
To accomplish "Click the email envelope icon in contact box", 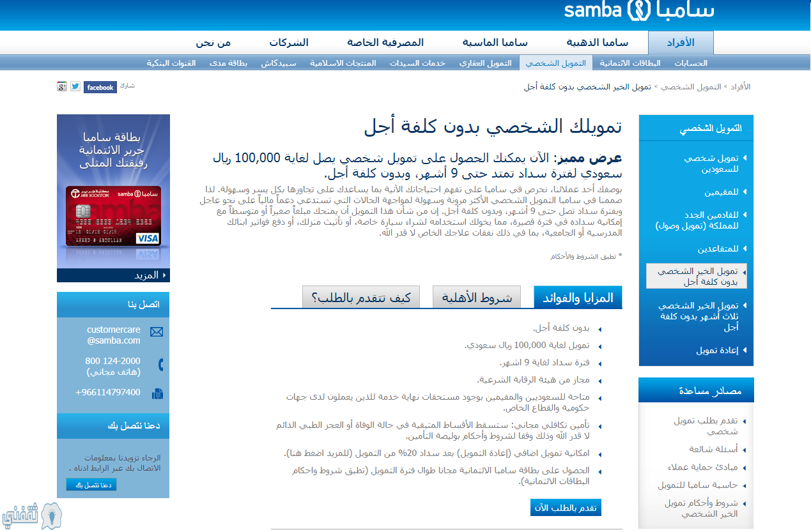I will [157, 332].
